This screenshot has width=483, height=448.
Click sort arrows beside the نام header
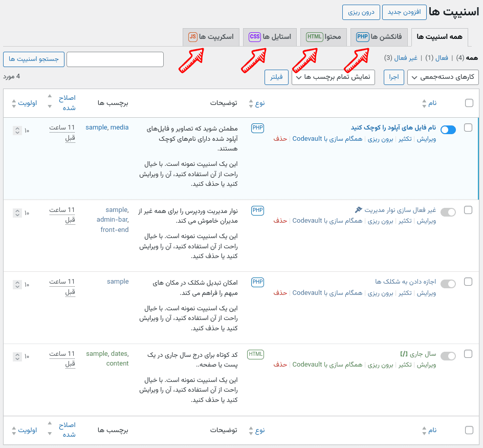point(424,103)
